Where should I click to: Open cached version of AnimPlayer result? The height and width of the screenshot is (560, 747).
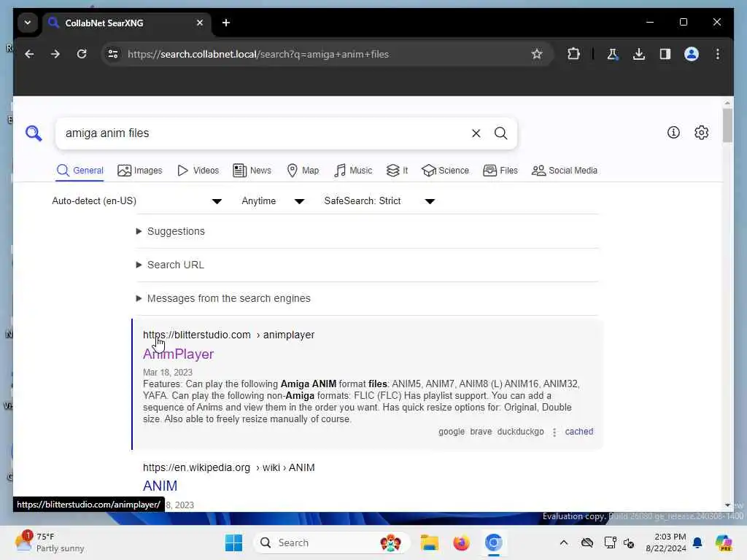pyautogui.click(x=578, y=432)
